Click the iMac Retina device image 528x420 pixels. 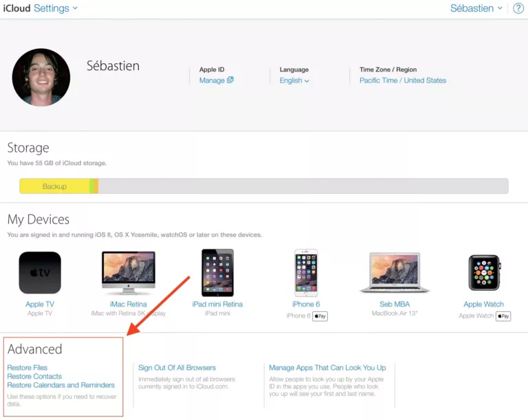point(129,272)
